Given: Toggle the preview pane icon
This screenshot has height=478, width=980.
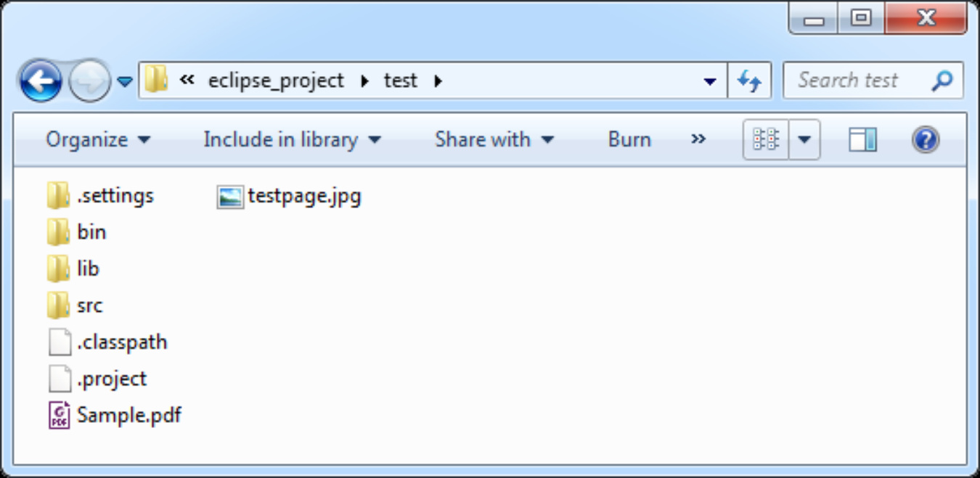Looking at the screenshot, I should point(862,139).
